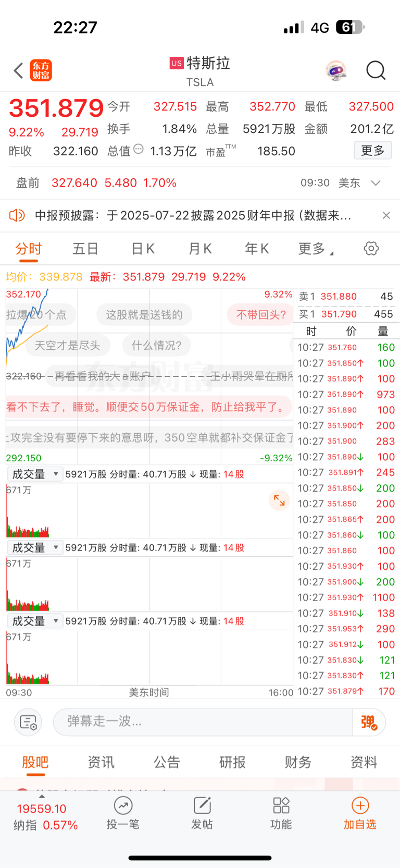Tap the 投一笔 icon
The width and height of the screenshot is (400, 868).
[123, 805]
